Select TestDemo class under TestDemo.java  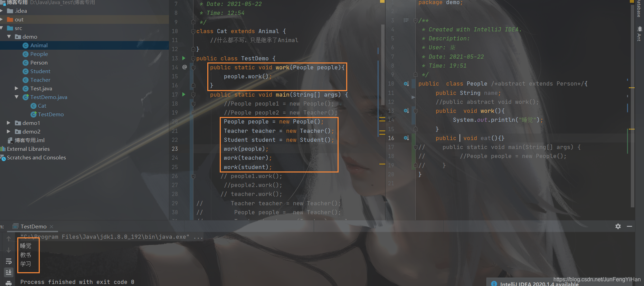(51, 115)
